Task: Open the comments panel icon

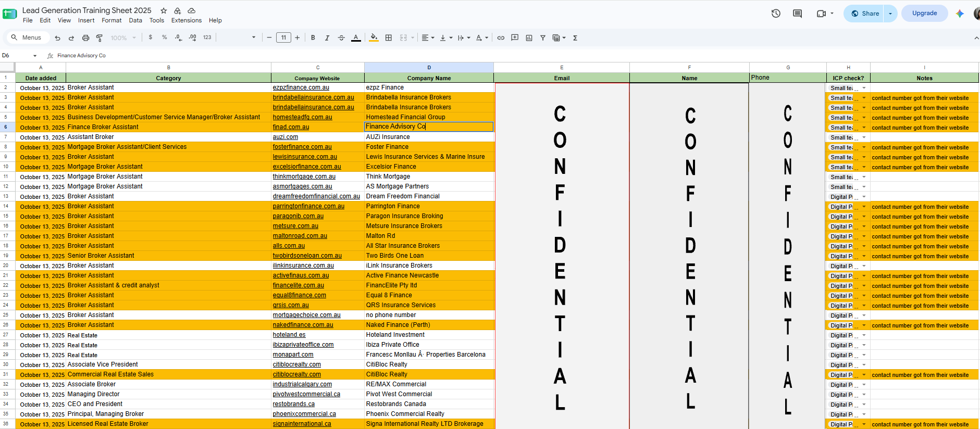Action: coord(797,14)
